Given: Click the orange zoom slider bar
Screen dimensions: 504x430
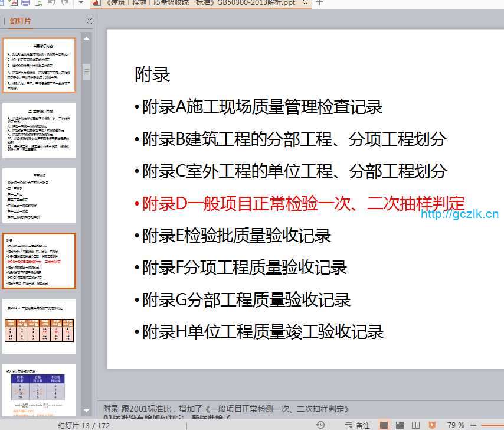Looking at the screenshot, I should 493,425.
